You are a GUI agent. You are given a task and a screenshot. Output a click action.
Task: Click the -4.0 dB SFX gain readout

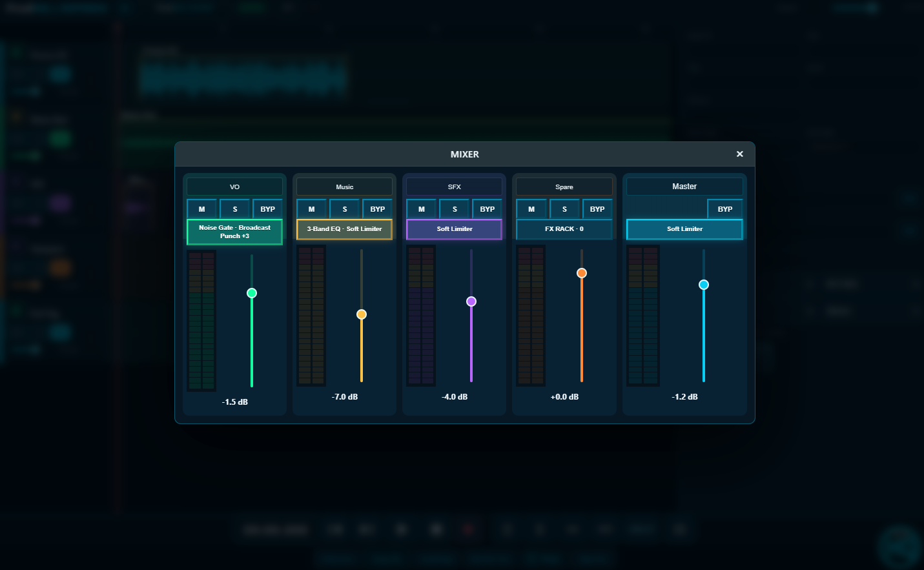point(455,396)
